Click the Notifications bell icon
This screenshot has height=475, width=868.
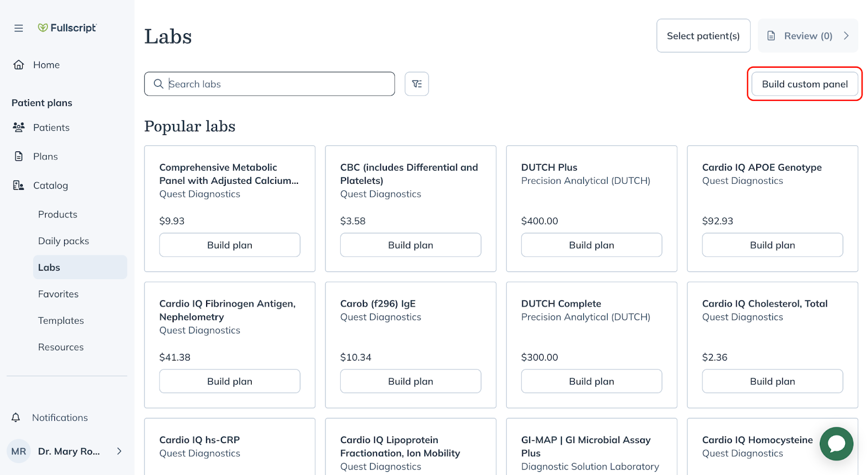pyautogui.click(x=16, y=418)
